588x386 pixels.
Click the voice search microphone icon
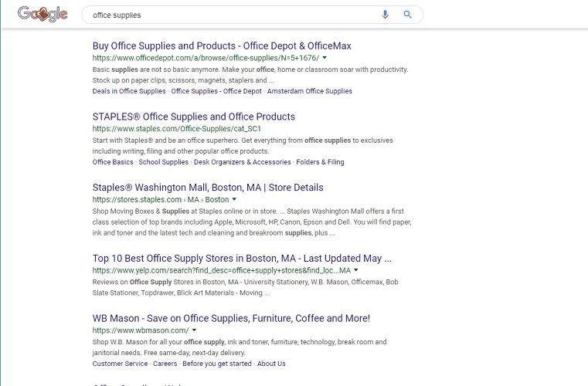tap(385, 15)
